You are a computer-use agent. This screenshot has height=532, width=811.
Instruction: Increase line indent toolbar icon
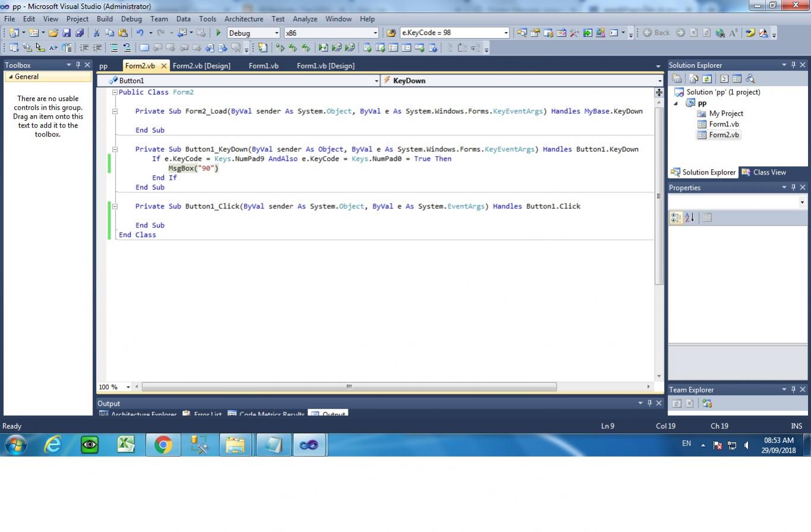click(97, 48)
